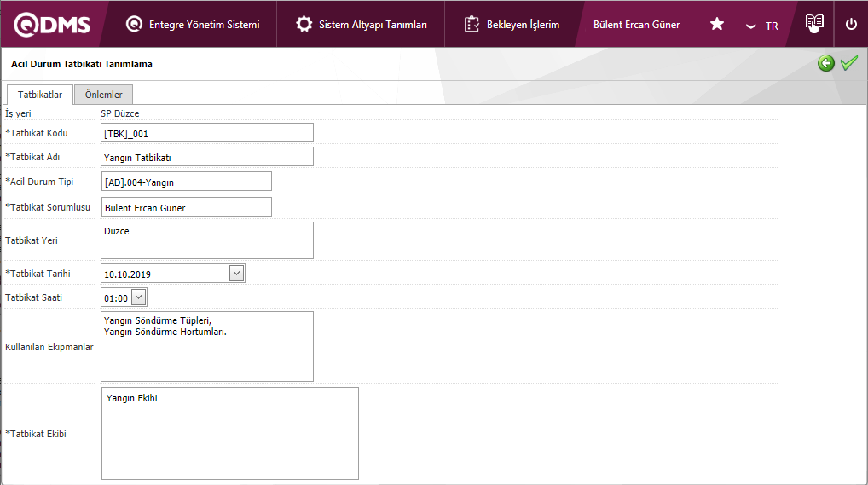868x485 pixels.
Task: Open the Entegre Yönetim Sistemi menu
Action: coord(193,25)
